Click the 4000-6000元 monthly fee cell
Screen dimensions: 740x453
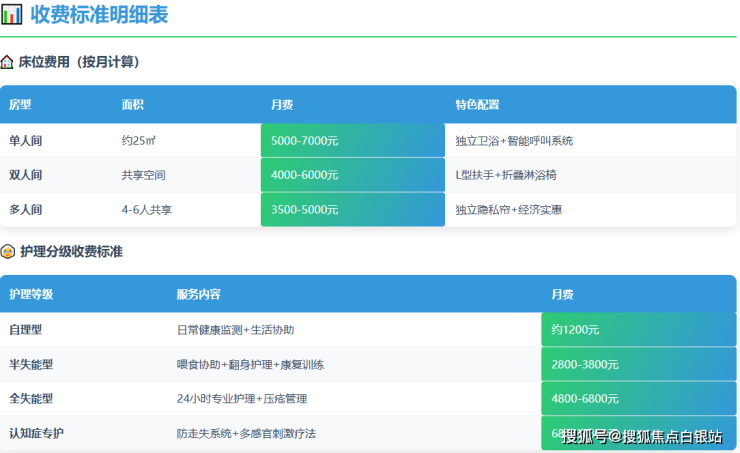coord(352,175)
